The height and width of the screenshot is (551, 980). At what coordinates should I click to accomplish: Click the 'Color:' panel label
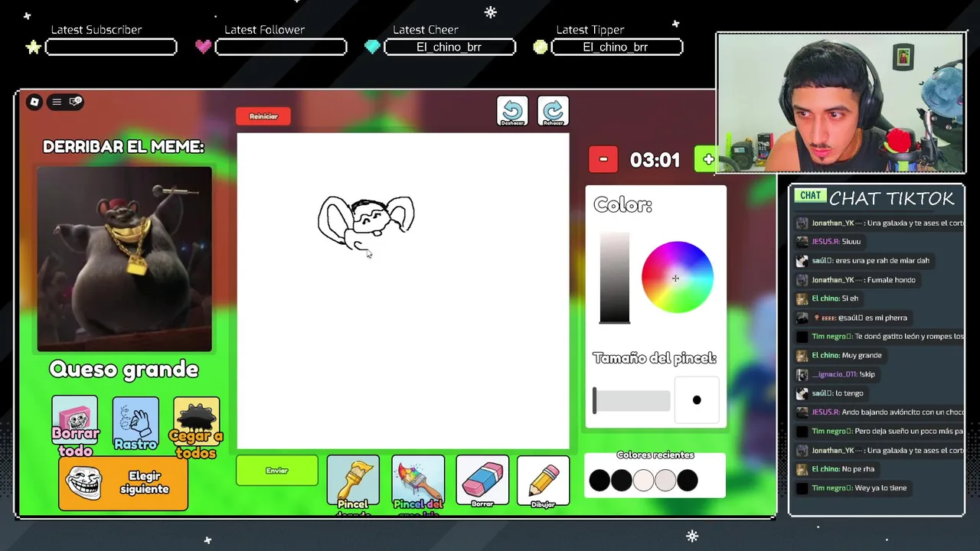coord(622,205)
